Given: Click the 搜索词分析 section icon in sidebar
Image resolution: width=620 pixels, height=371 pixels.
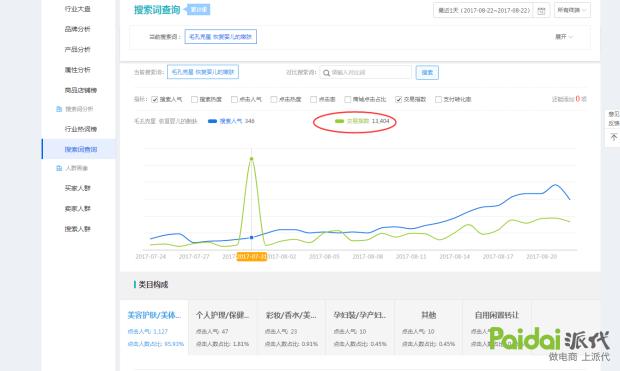Looking at the screenshot, I should (x=59, y=109).
